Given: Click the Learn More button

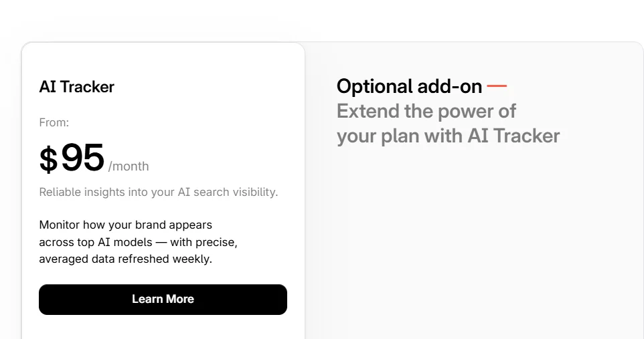Looking at the screenshot, I should click(163, 300).
